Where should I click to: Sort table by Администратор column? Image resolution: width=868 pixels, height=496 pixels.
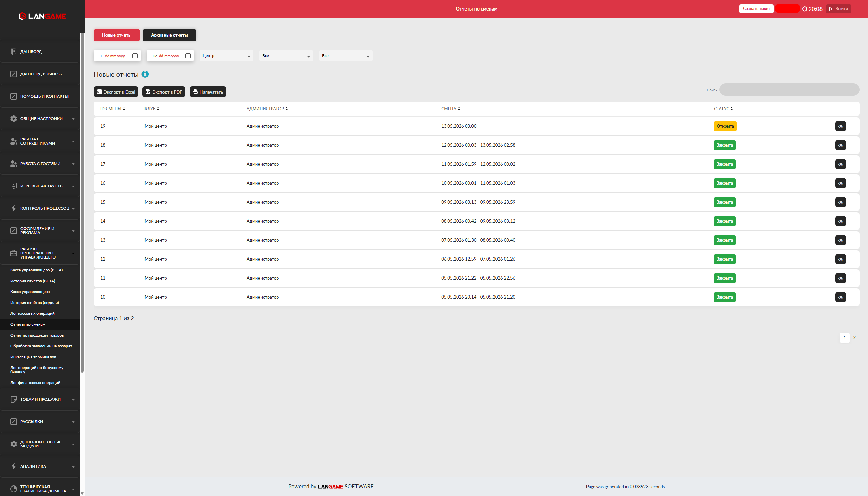click(267, 109)
